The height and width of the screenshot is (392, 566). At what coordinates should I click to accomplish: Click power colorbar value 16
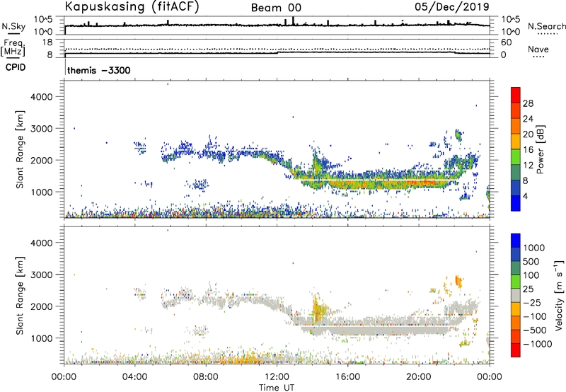(528, 150)
